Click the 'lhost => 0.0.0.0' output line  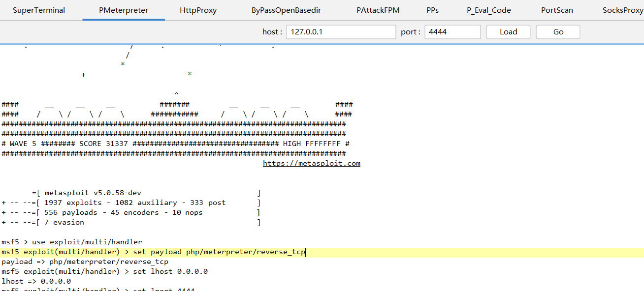36,281
